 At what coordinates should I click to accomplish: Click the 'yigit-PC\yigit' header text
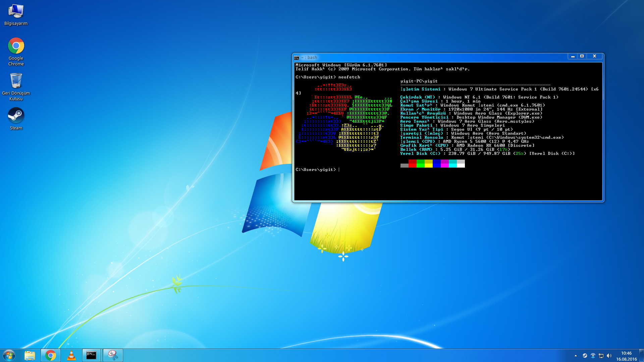pos(419,81)
